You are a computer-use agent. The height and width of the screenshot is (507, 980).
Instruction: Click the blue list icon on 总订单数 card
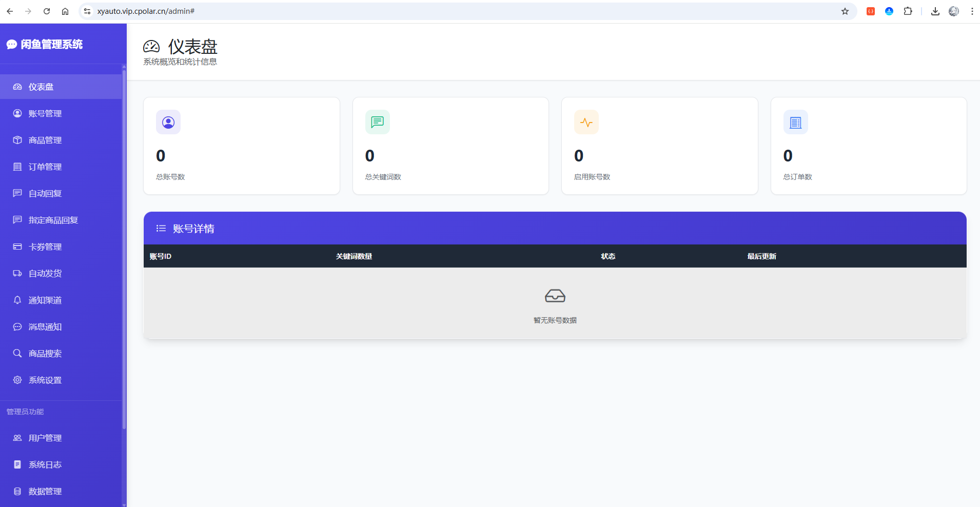click(x=796, y=122)
